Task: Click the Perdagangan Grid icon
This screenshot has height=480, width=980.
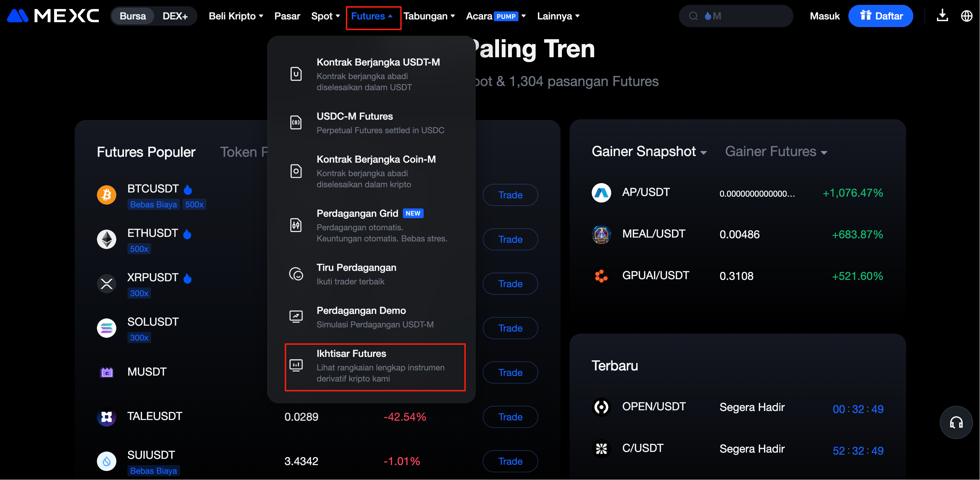Action: tap(296, 225)
